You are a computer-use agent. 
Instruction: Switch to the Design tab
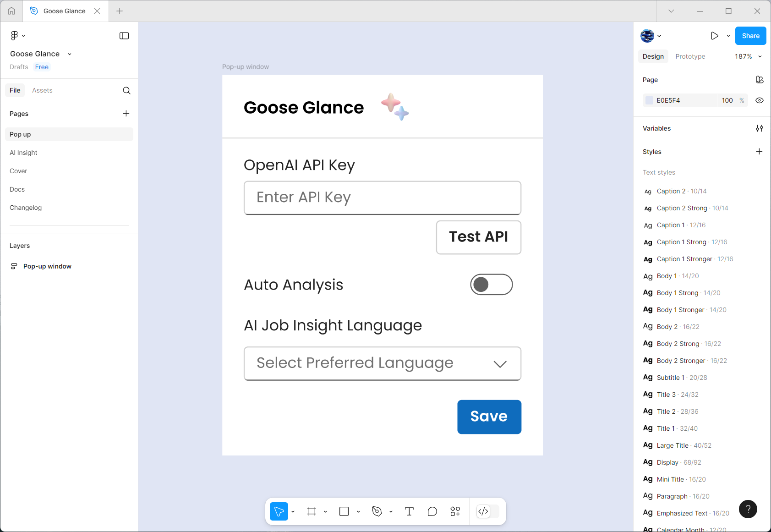click(653, 56)
